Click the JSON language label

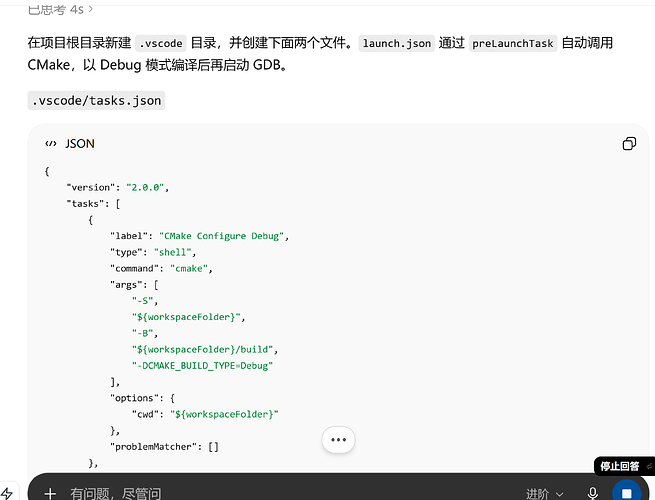point(80,144)
